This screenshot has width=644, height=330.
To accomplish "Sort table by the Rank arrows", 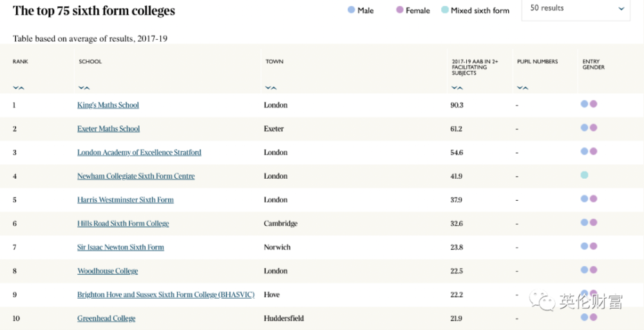I will 19,88.
